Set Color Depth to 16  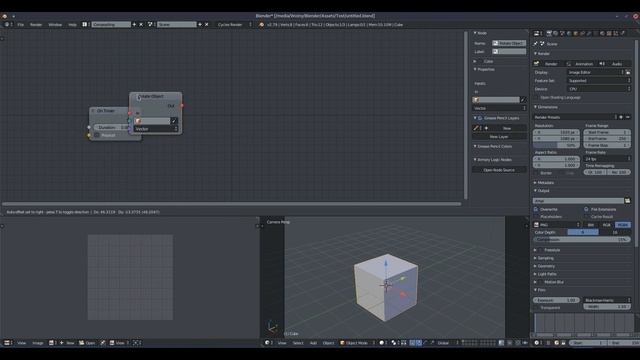point(615,232)
